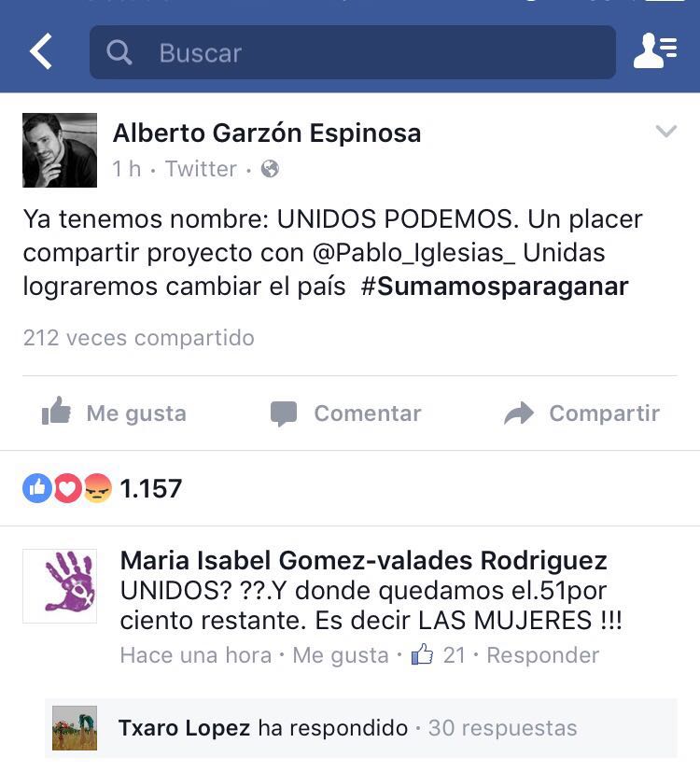700x771 pixels.
Task: Click the Buscar search field
Action: point(353,52)
